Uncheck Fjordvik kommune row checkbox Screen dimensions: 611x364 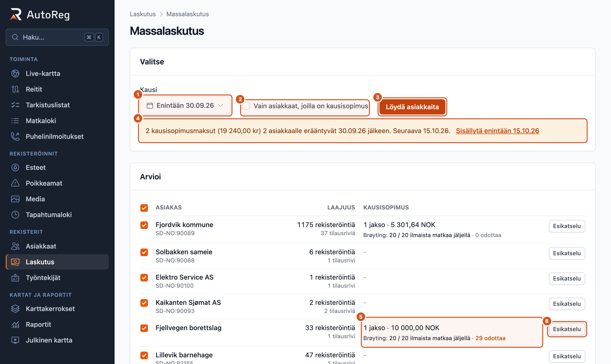coord(144,225)
